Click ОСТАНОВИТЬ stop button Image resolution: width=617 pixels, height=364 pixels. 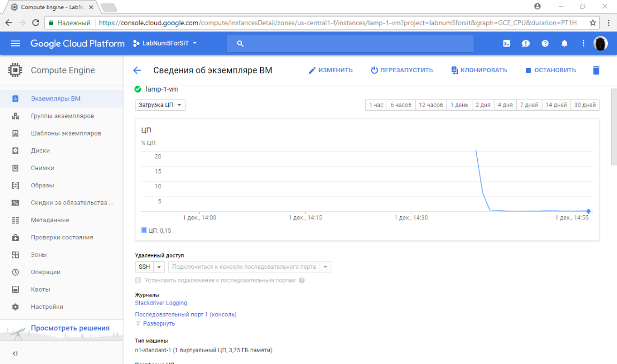[551, 70]
